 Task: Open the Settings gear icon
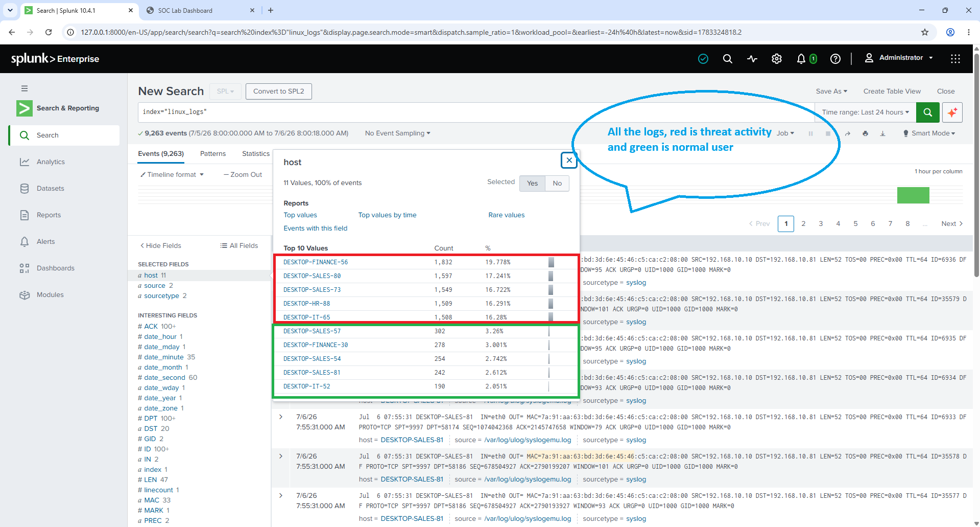tap(777, 59)
